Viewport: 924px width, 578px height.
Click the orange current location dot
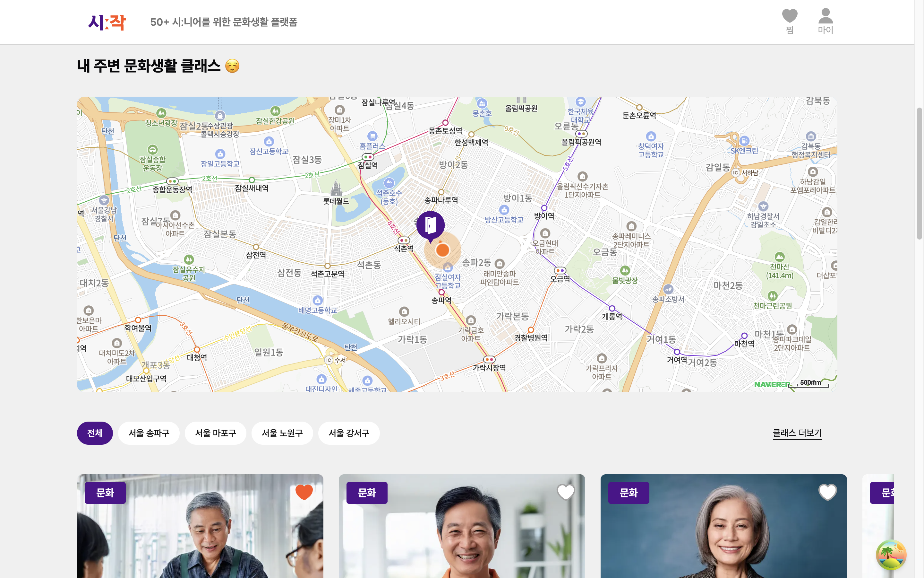pos(442,250)
